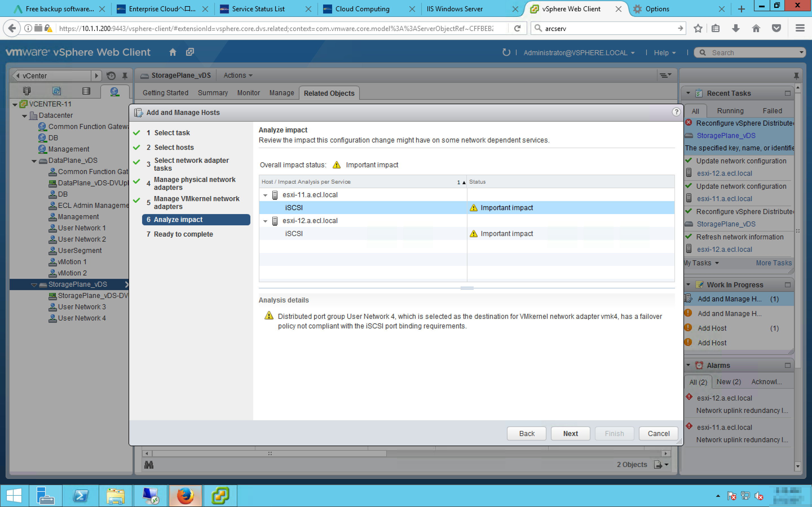
Task: Select Hosts and Clusters navigator icon
Action: click(27, 91)
